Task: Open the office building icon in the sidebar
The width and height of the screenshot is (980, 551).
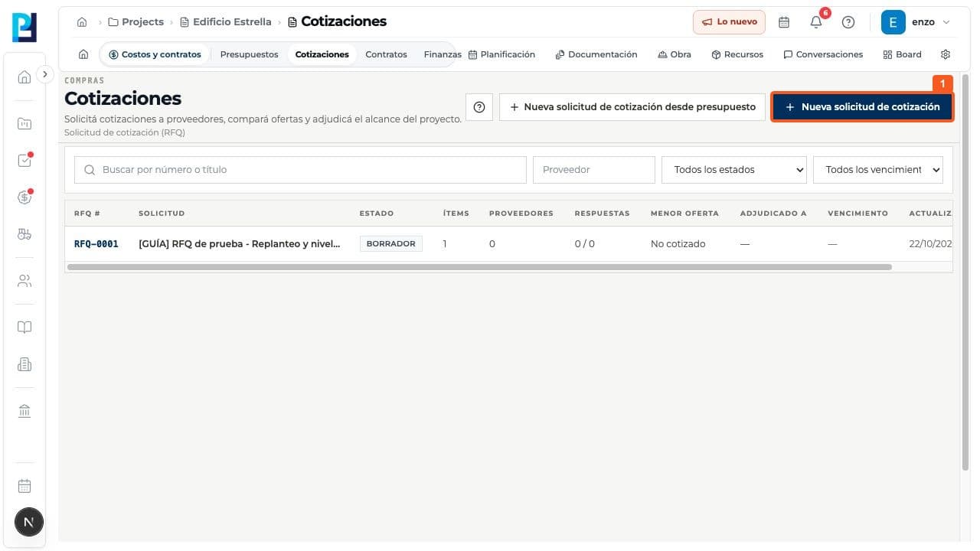Action: pyautogui.click(x=24, y=365)
